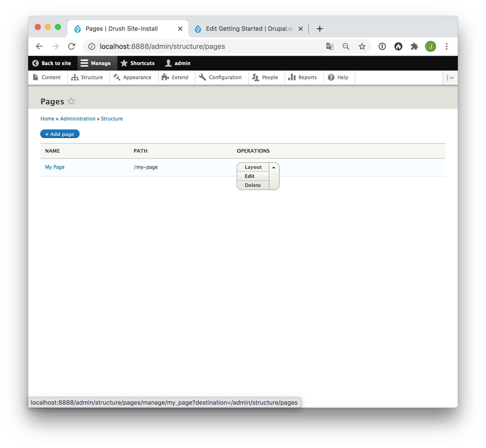Toggle the favorite star next to Pages
Image resolution: width=486 pixels, height=448 pixels.
point(71,101)
